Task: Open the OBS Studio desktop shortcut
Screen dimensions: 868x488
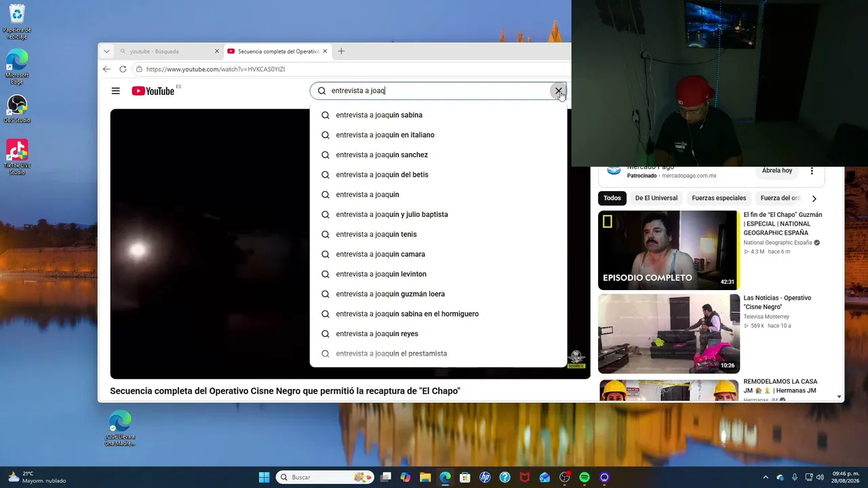Action: click(17, 108)
